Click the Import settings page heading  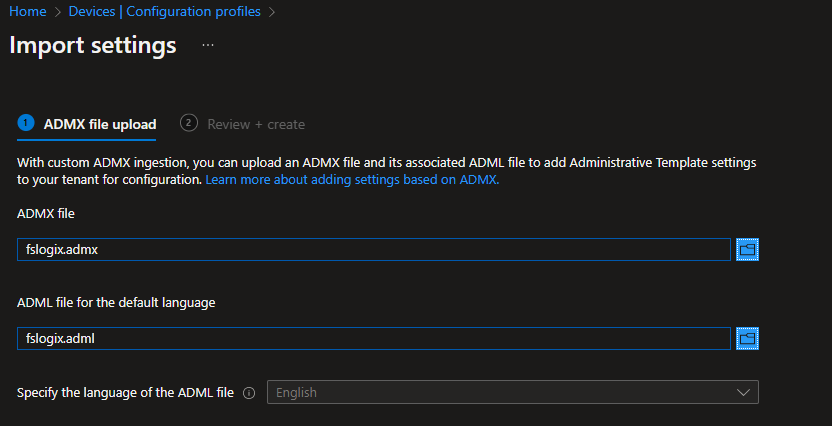[x=93, y=46]
